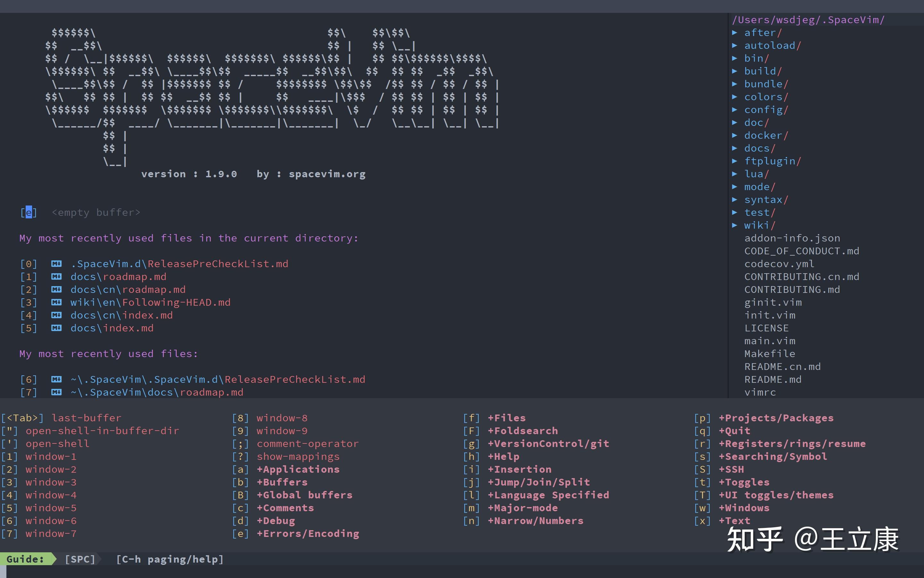Open wiki\en\Following-HEAD.md recent file
924x578 pixels.
click(150, 302)
